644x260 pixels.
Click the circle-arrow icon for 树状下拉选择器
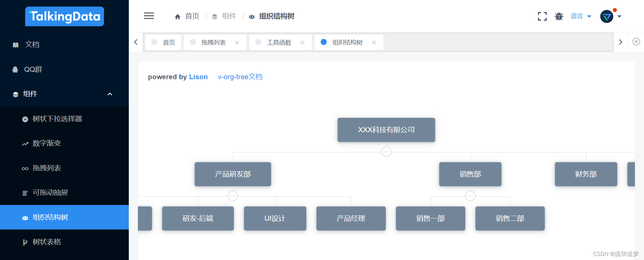[25, 119]
